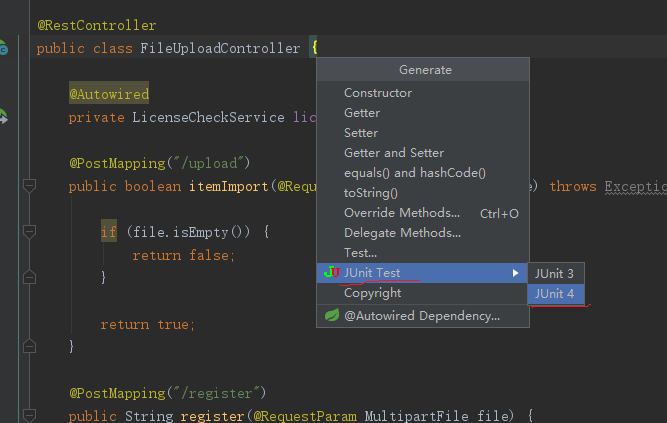Expand the JUnit Test submenu arrow

coord(515,273)
